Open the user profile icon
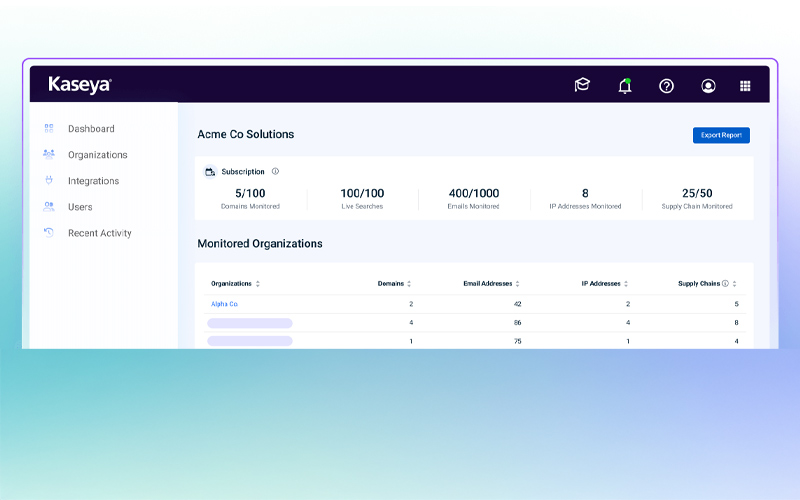 [708, 86]
